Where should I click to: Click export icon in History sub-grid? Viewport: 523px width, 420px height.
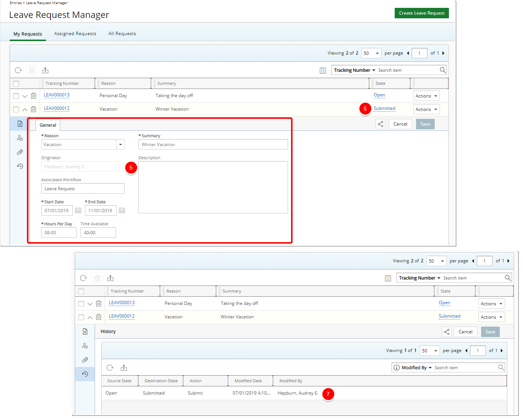coord(124,368)
